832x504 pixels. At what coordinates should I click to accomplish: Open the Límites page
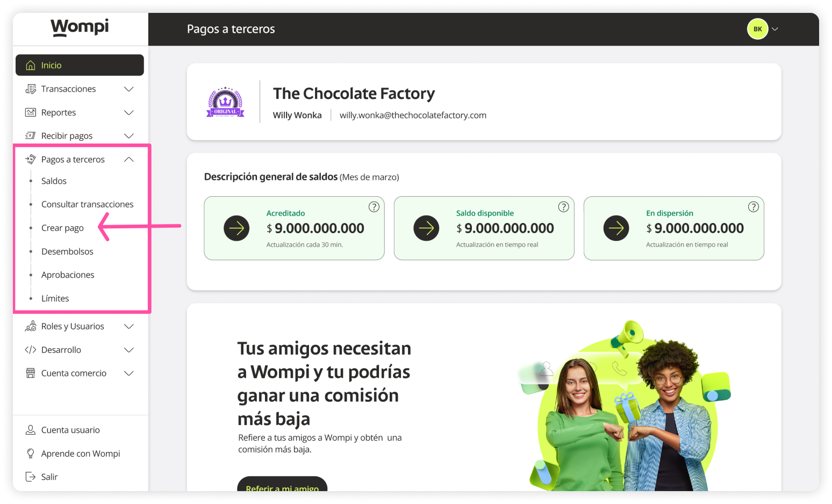(55, 298)
